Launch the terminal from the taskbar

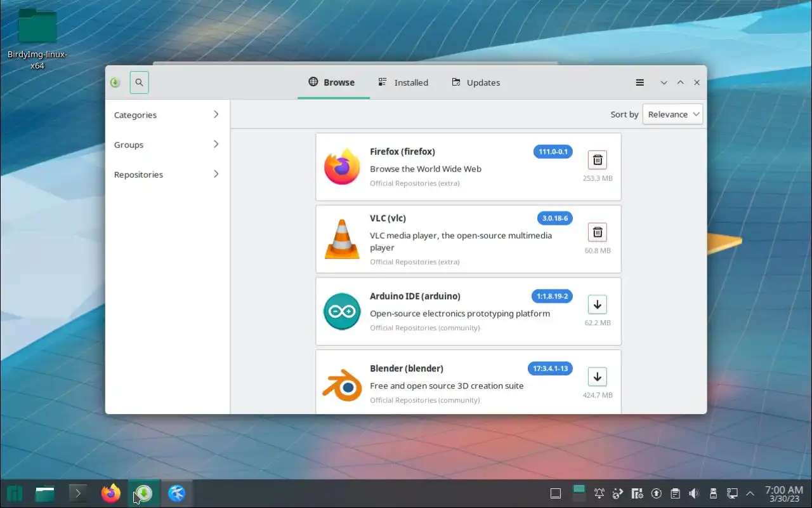(x=78, y=493)
